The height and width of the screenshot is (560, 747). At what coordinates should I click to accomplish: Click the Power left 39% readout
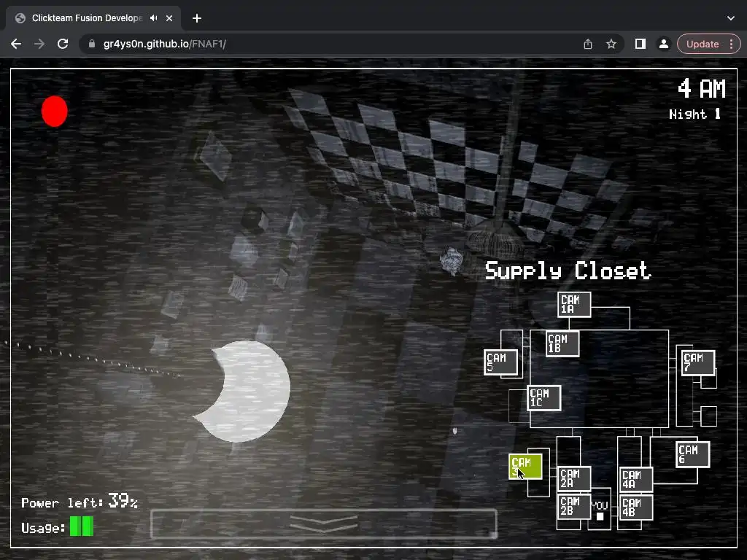coord(80,501)
